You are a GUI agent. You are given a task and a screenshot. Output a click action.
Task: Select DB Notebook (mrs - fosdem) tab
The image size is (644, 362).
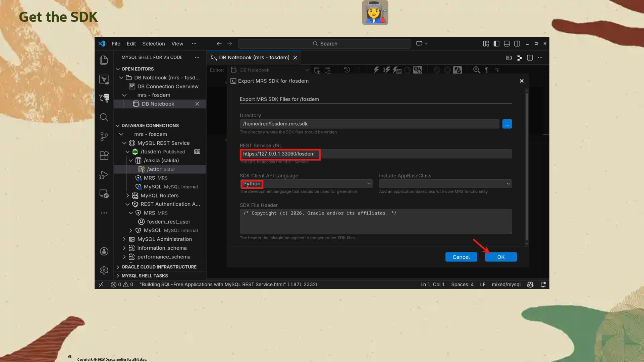(x=254, y=58)
